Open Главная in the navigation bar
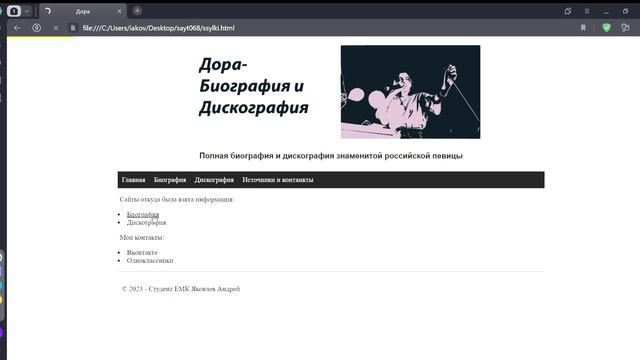Viewport: 640px width, 360px height. pyautogui.click(x=133, y=180)
